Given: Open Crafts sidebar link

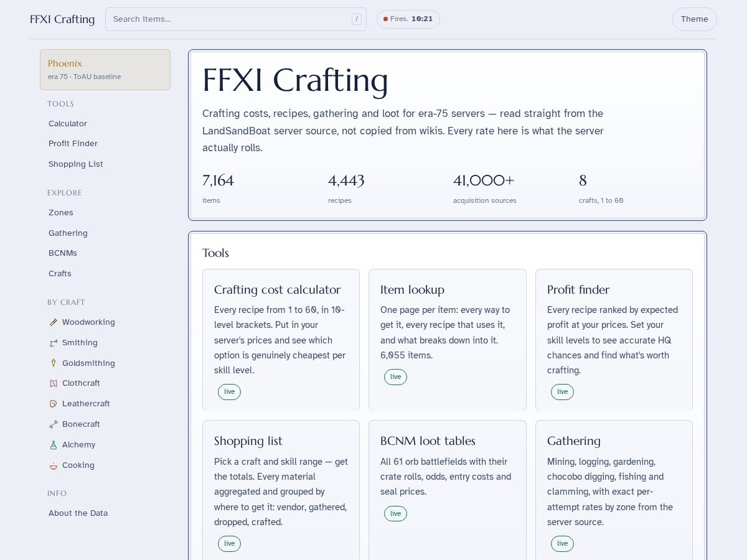Looking at the screenshot, I should 60,274.
